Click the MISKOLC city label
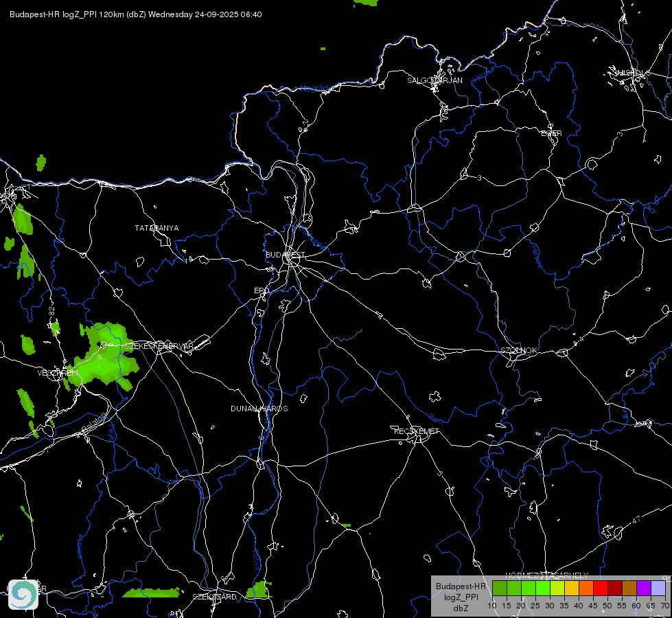The height and width of the screenshot is (618, 672). tap(632, 73)
